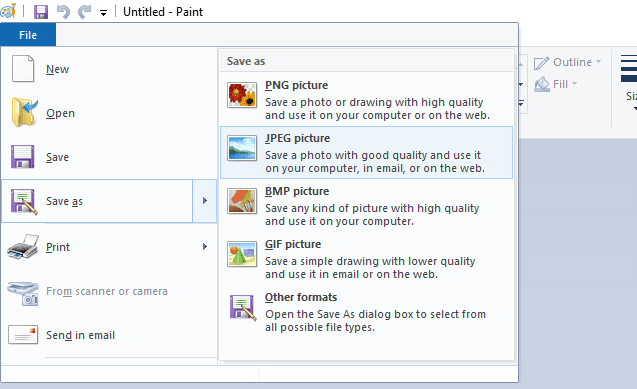Image resolution: width=637 pixels, height=389 pixels.
Task: Click the Paint application icon in title bar
Action: (8, 11)
